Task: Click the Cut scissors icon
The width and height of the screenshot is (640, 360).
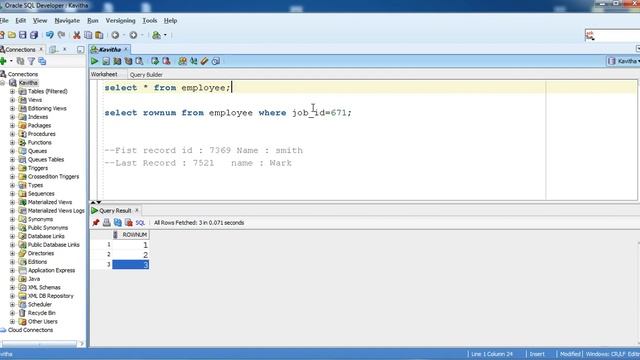Action: pos(76,35)
